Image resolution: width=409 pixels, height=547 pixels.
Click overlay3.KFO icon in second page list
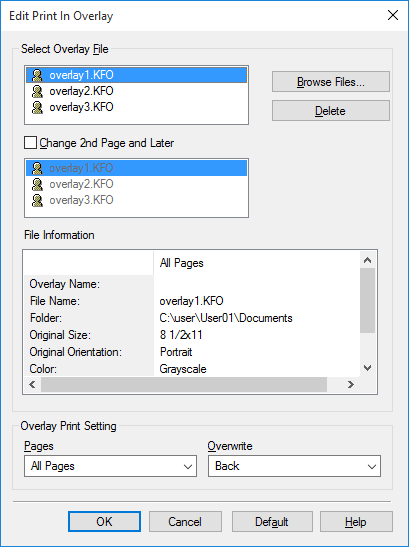click(x=37, y=200)
